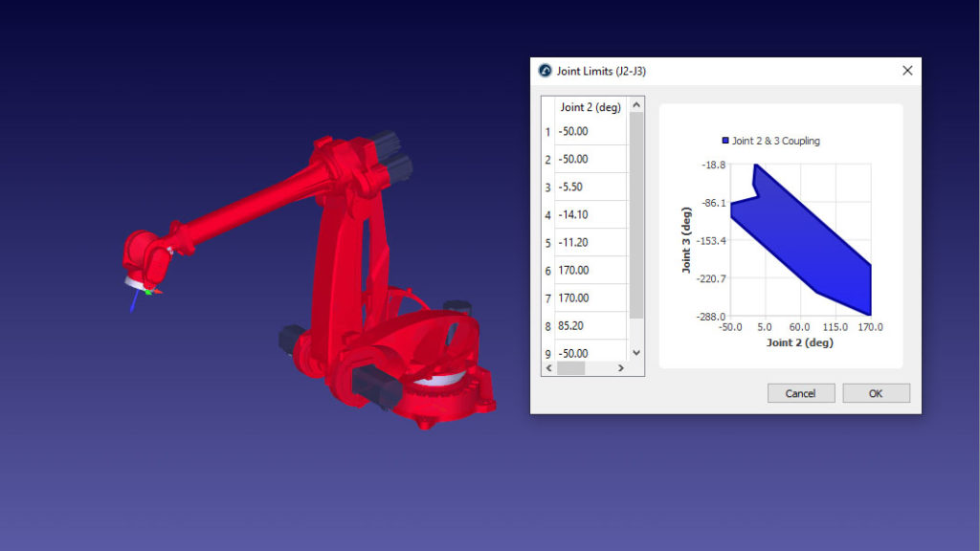Click the OK button in the dialog

(876, 393)
